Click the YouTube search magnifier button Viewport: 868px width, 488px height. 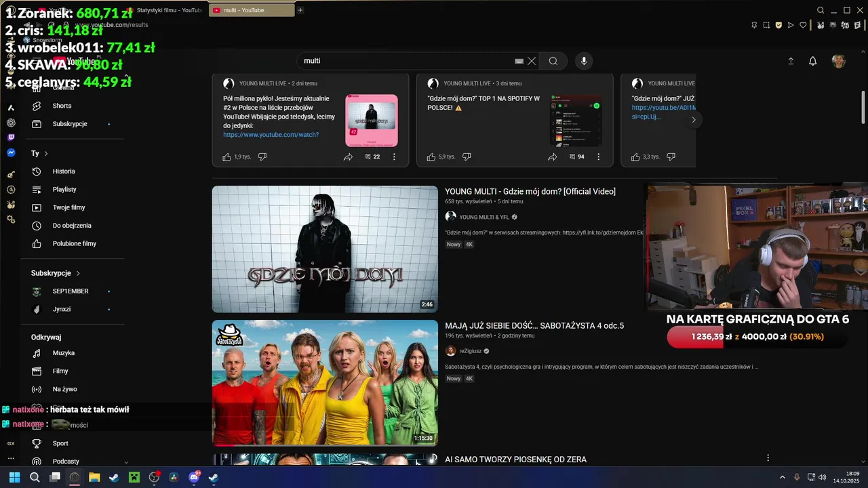tap(553, 61)
